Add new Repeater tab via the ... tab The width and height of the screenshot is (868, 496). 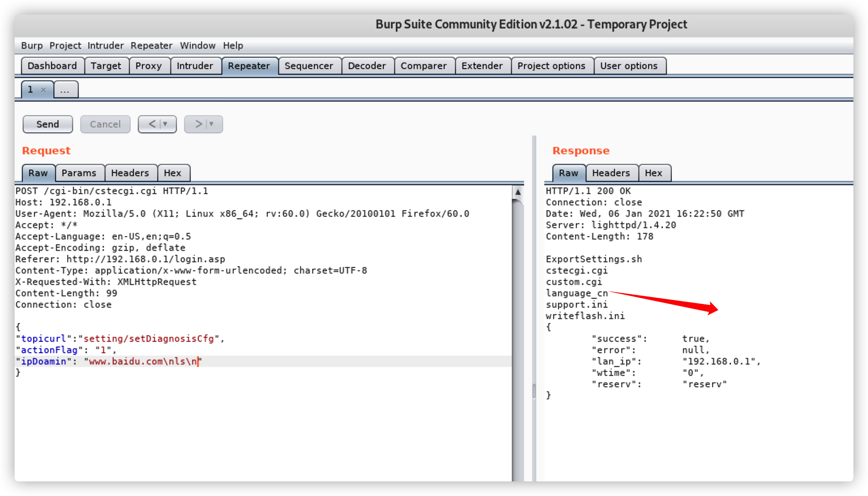pos(65,90)
